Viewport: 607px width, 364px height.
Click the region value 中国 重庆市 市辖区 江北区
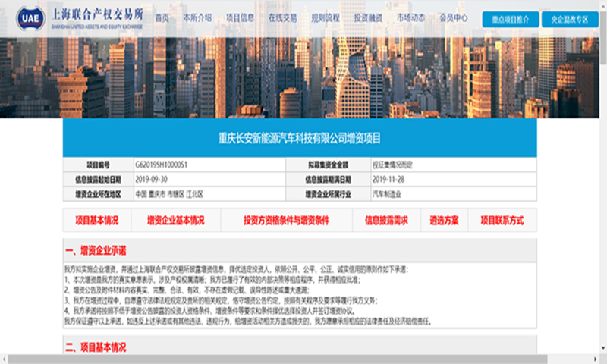[x=169, y=194]
